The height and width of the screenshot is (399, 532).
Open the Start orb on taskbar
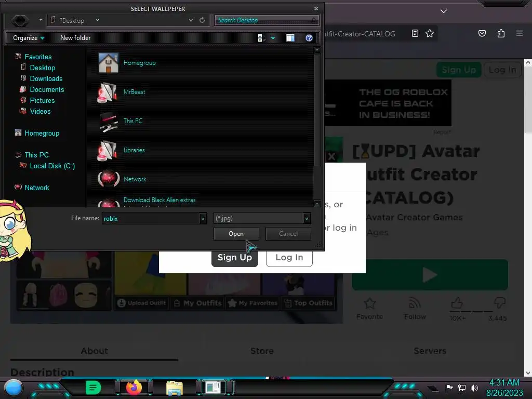[13, 388]
